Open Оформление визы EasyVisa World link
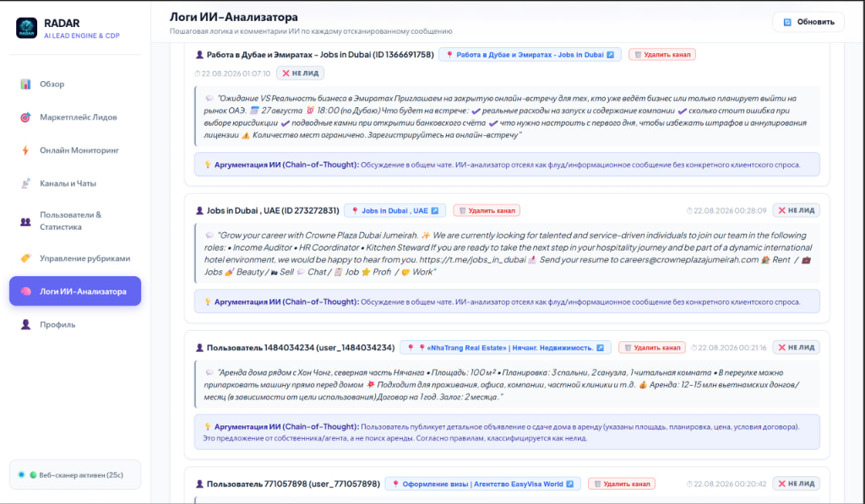 click(x=482, y=484)
